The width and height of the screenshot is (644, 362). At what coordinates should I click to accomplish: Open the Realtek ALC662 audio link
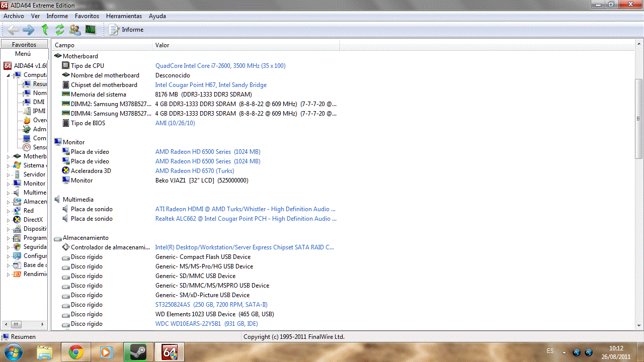(246, 219)
